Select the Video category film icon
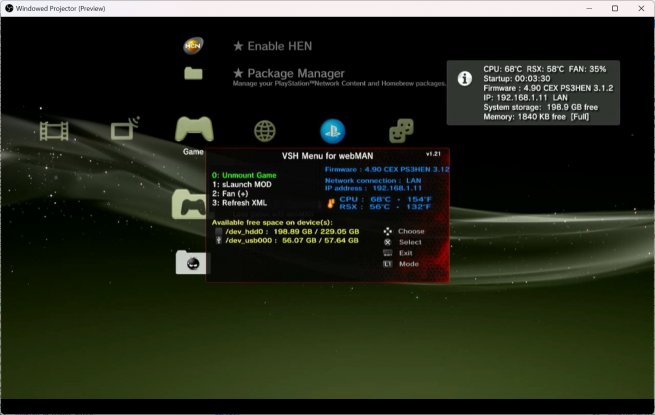The height and width of the screenshot is (415, 655). pos(54,130)
